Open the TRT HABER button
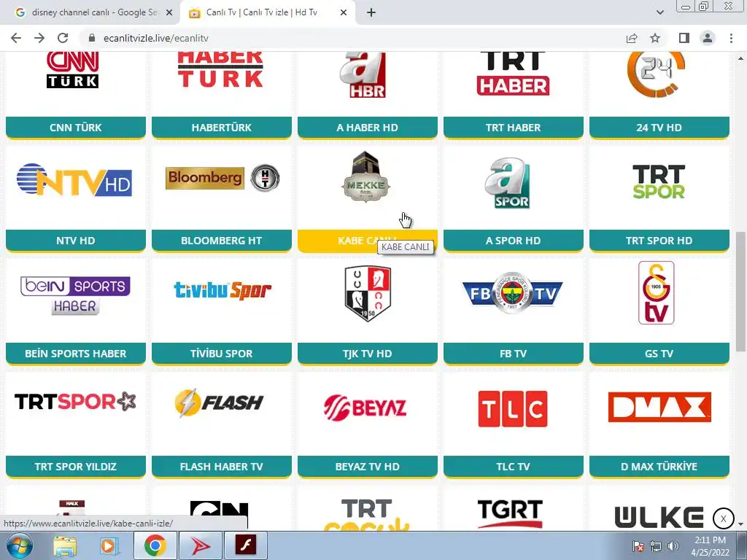The height and width of the screenshot is (560, 747). click(x=513, y=128)
